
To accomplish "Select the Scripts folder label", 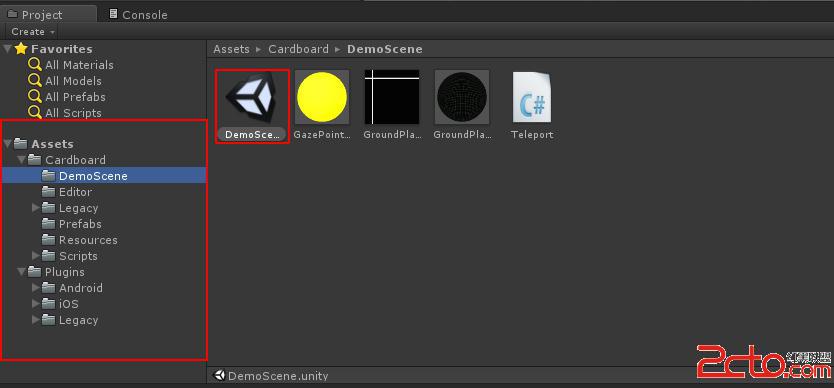I will tap(78, 256).
